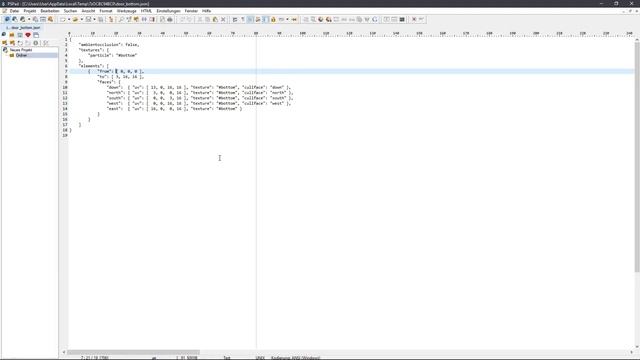This screenshot has width=640, height=360.
Task: Select the Ordner folder in project tree
Action: point(22,55)
